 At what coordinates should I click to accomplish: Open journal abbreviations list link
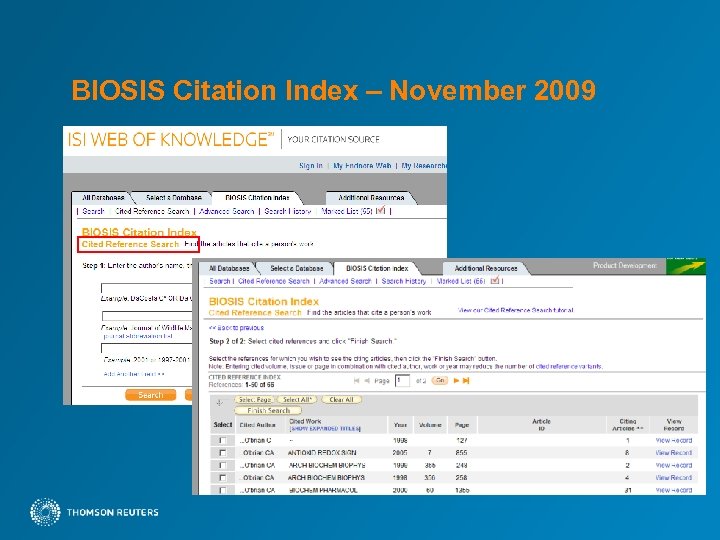138,336
